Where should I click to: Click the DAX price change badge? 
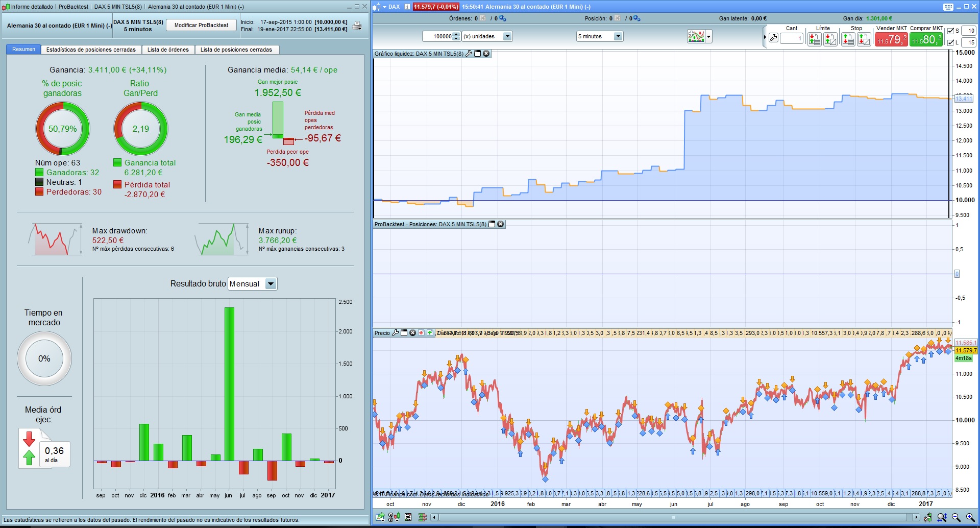coord(436,7)
